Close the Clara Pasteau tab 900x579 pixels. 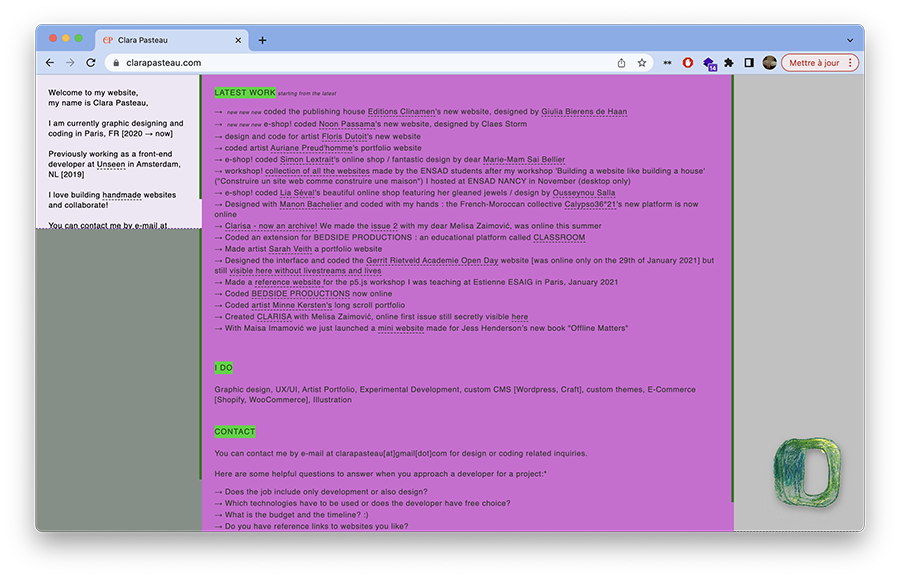(238, 40)
